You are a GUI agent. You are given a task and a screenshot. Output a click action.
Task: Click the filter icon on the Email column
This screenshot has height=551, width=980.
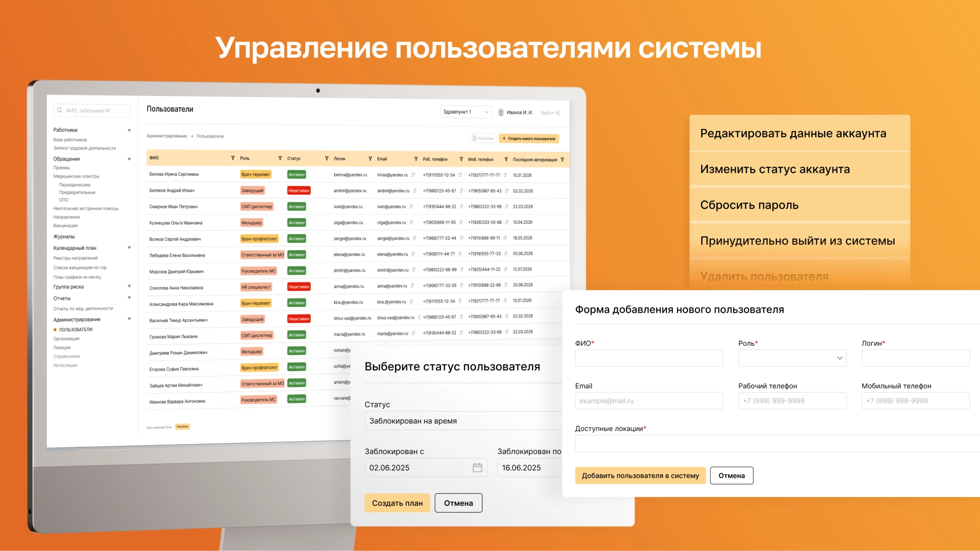[x=416, y=159]
